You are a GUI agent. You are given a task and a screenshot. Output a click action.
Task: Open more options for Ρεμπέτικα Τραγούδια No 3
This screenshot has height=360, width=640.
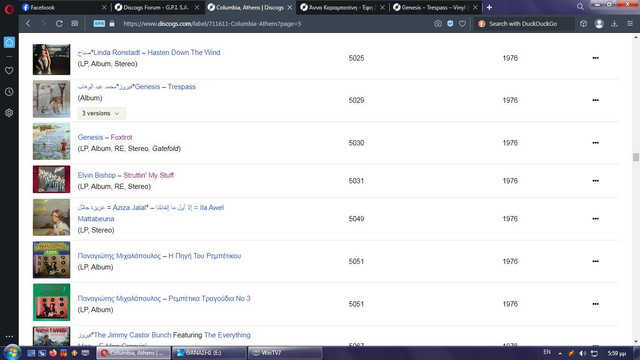(596, 304)
